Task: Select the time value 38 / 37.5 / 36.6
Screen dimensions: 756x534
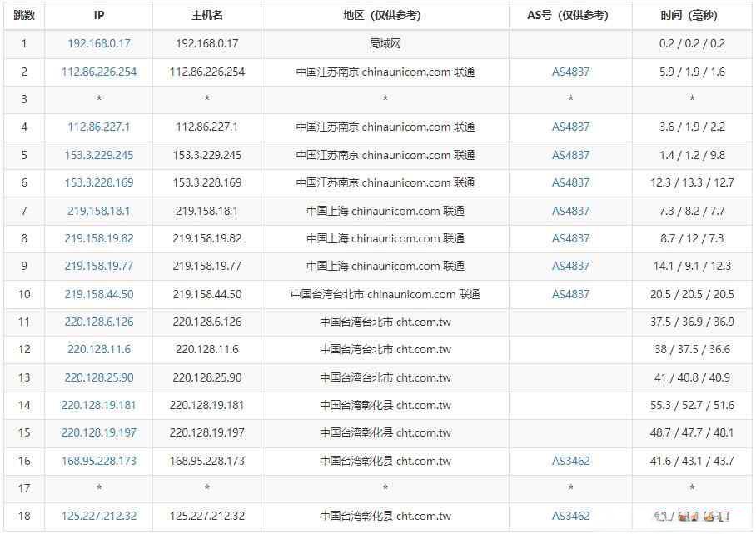Action: tap(693, 349)
